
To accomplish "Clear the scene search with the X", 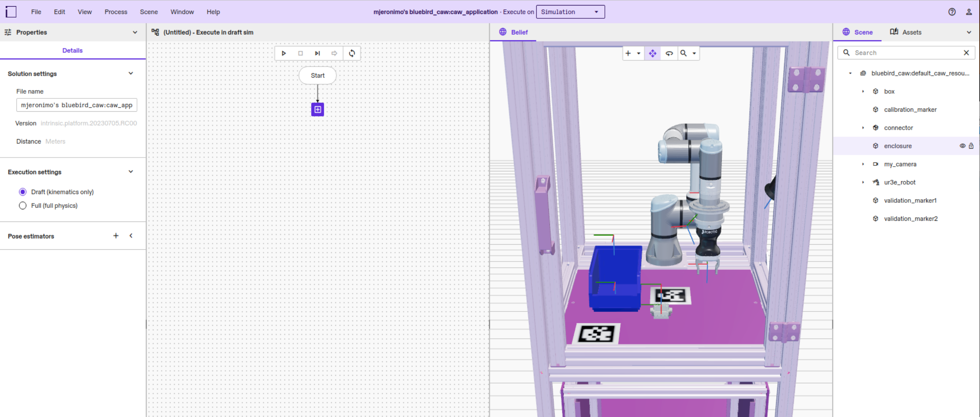I will 966,52.
